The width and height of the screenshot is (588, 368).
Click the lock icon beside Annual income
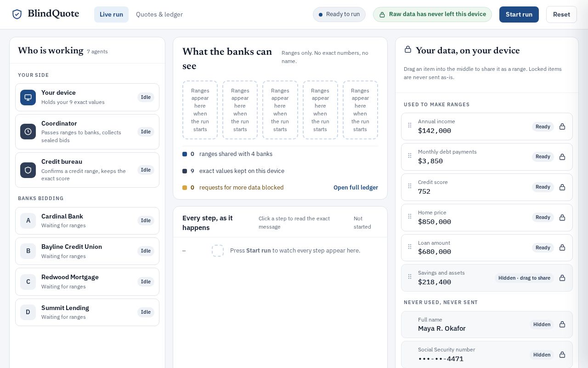click(x=562, y=126)
